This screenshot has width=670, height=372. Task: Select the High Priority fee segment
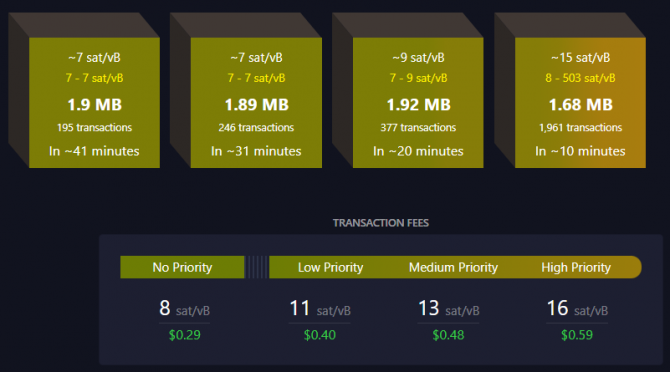coord(576,267)
